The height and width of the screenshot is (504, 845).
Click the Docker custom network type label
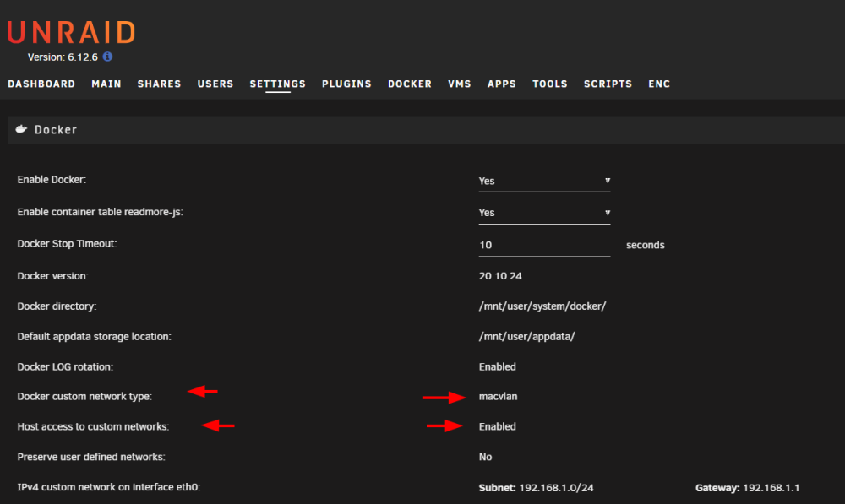coord(84,396)
